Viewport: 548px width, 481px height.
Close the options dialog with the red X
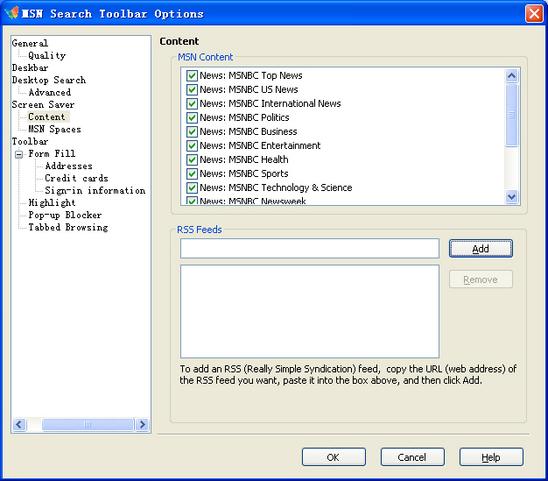coord(534,14)
